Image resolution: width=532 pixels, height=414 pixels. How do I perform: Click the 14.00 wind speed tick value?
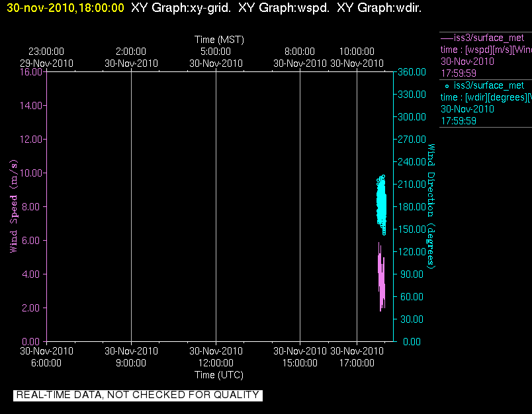pyautogui.click(x=31, y=105)
